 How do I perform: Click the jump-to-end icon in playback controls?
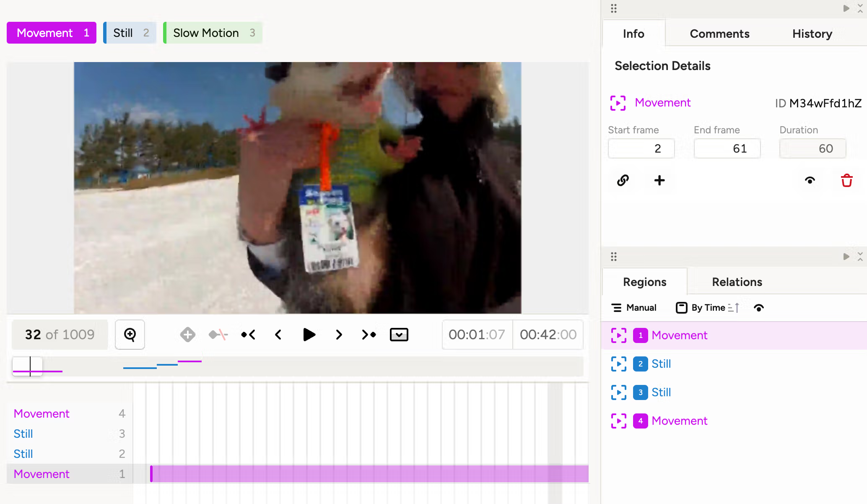coord(368,335)
